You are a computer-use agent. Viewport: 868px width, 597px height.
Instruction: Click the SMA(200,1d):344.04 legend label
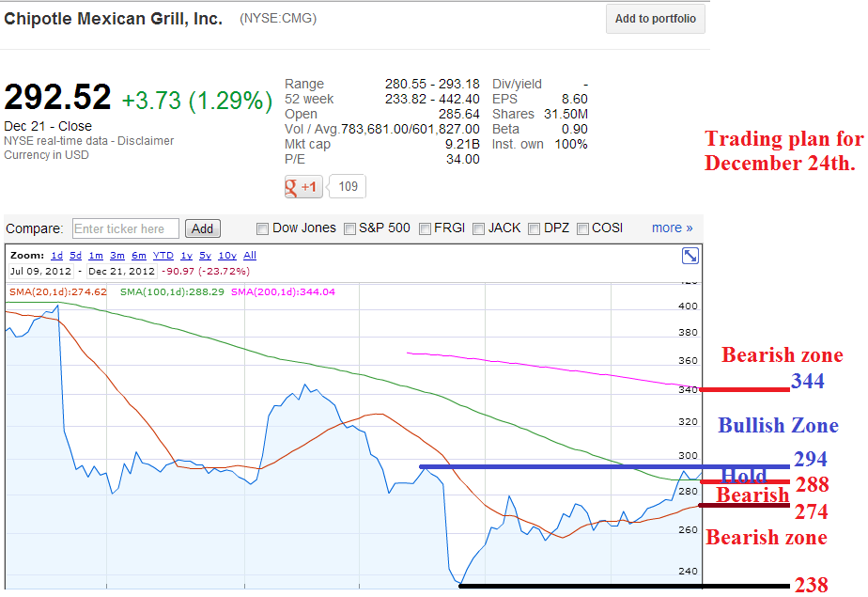pyautogui.click(x=283, y=291)
